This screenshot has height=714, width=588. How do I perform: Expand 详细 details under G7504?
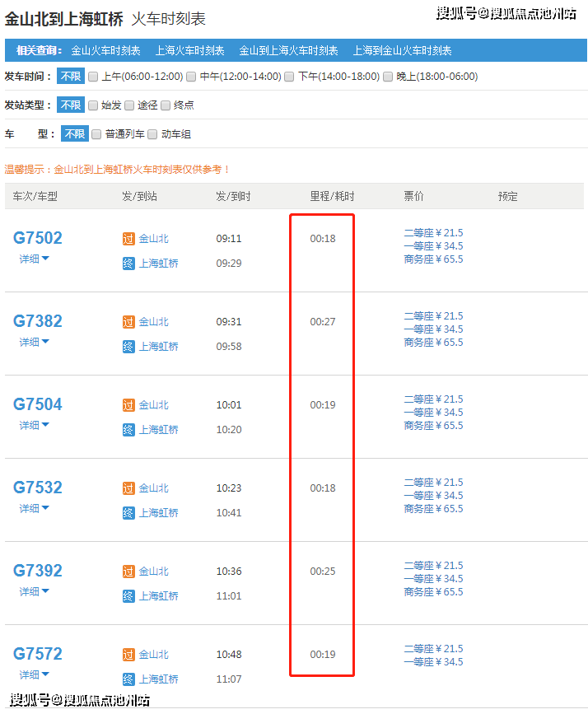click(34, 425)
